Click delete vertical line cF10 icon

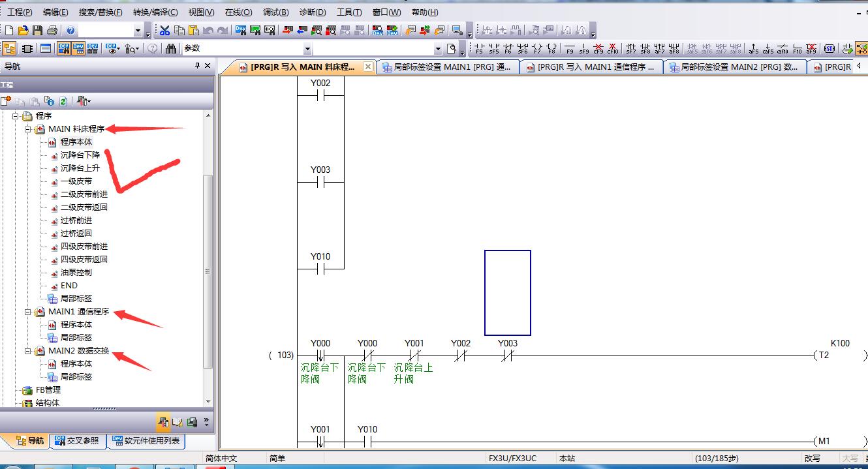pyautogui.click(x=613, y=48)
